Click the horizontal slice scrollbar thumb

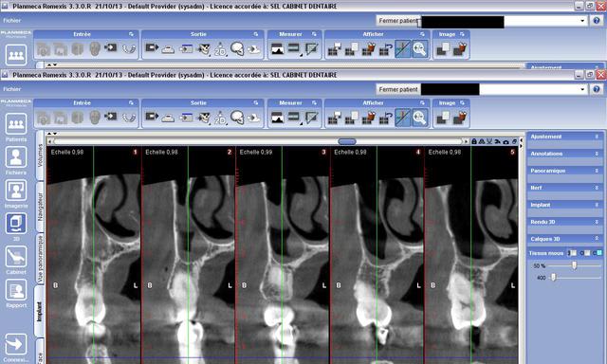tap(347, 141)
